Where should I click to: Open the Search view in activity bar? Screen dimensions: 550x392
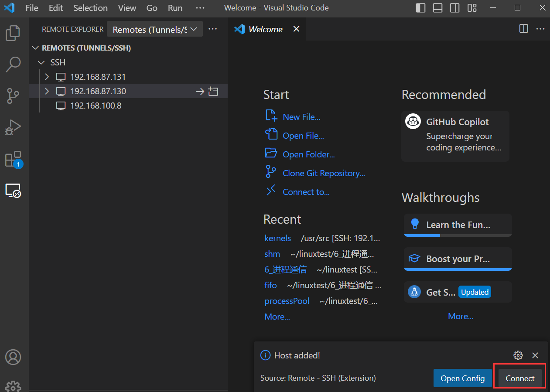click(x=13, y=65)
